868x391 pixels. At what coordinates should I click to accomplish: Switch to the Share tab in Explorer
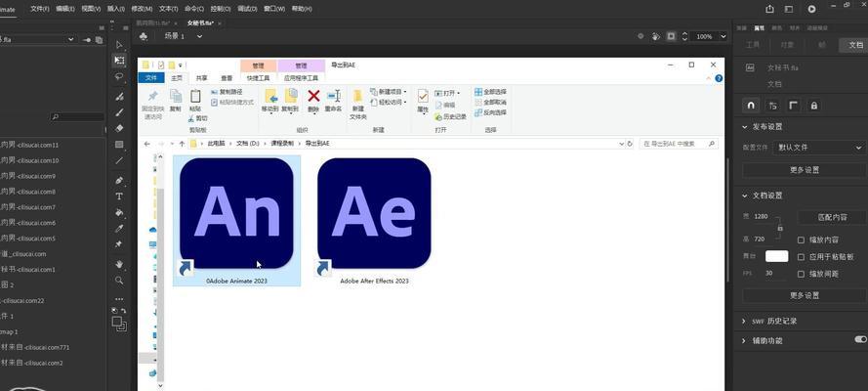coord(201,78)
